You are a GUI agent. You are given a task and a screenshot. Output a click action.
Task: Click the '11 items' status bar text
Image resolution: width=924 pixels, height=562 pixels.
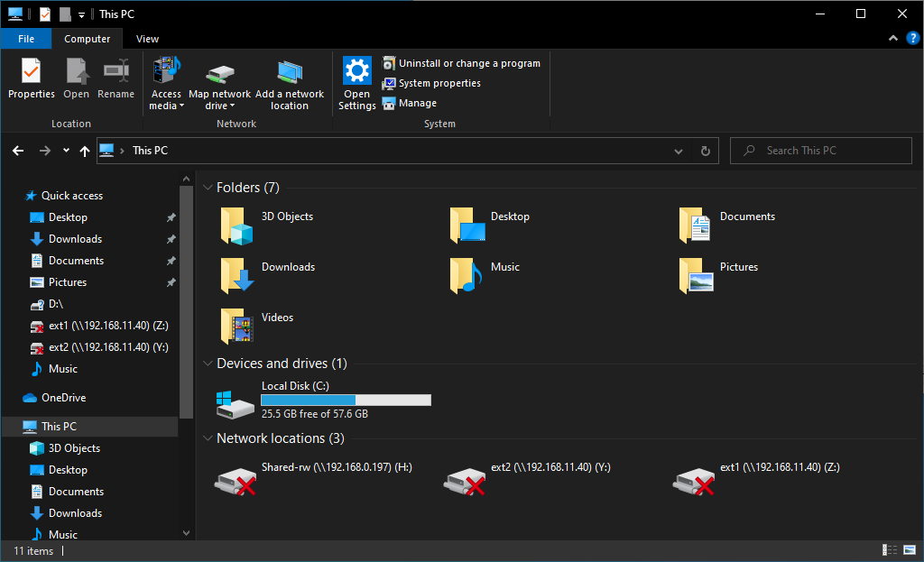pyautogui.click(x=33, y=551)
